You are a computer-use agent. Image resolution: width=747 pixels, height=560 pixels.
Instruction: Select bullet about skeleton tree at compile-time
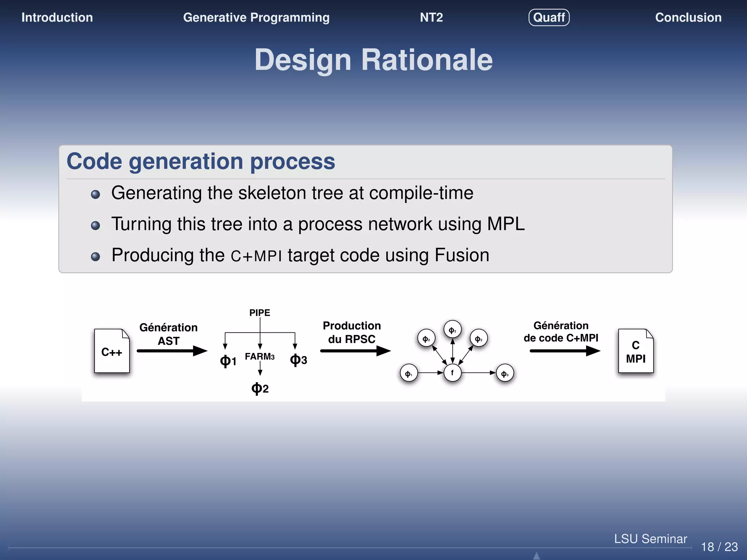(x=292, y=193)
